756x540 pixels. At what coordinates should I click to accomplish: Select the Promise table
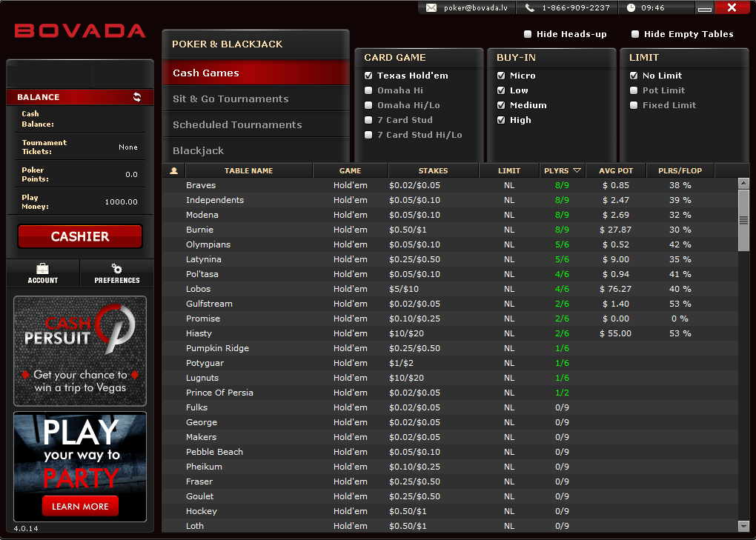[x=449, y=319]
